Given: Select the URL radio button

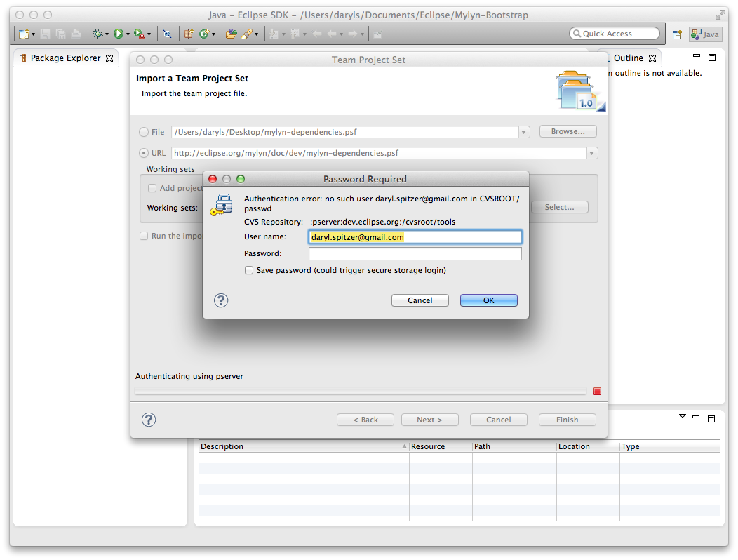Looking at the screenshot, I should click(144, 153).
